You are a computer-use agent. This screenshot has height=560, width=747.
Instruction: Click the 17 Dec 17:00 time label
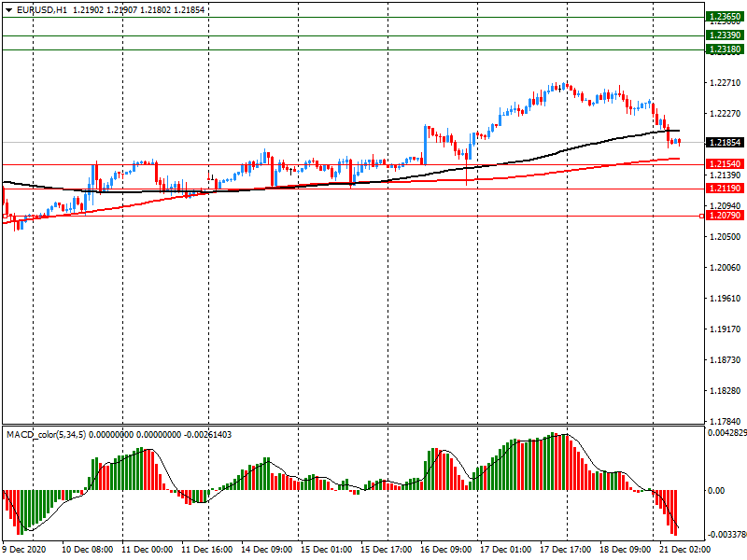566,550
